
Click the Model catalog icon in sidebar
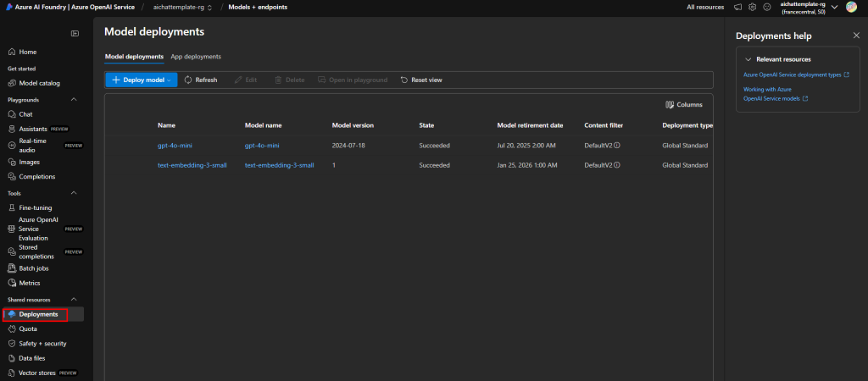coord(12,84)
